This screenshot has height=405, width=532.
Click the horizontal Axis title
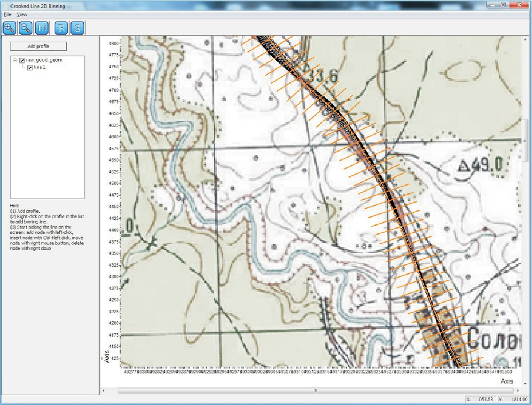pos(507,381)
